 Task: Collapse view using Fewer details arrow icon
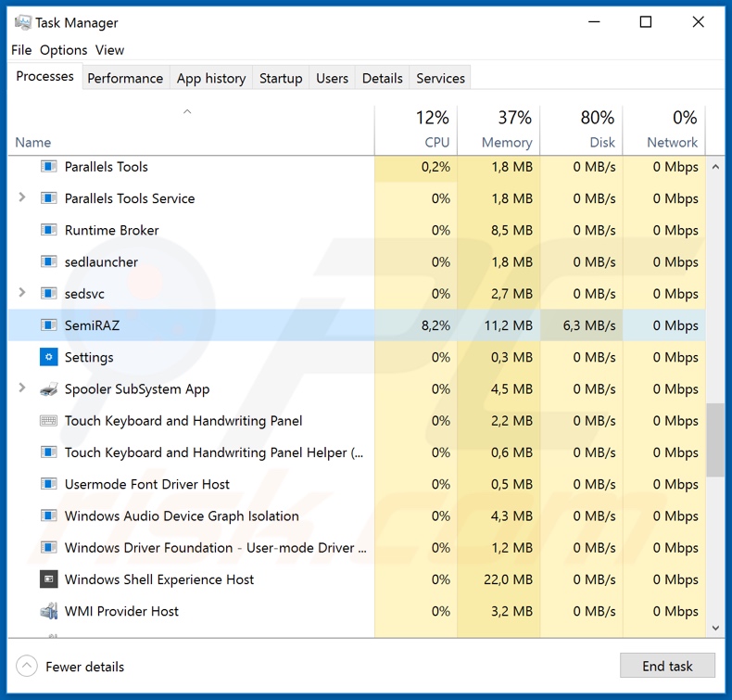coord(27,666)
